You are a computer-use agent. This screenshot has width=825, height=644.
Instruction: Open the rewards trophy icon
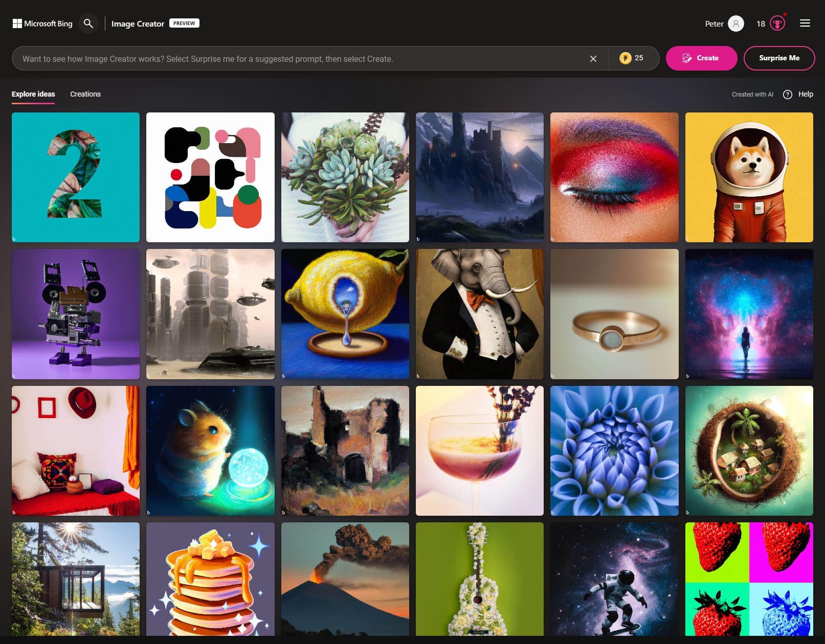pyautogui.click(x=777, y=24)
